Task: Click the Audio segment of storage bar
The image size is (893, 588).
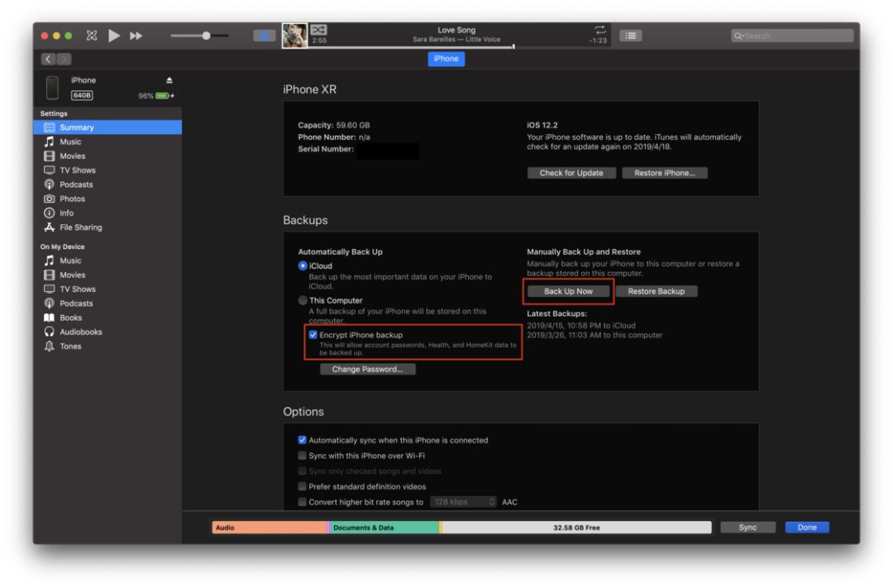Action: 270,528
